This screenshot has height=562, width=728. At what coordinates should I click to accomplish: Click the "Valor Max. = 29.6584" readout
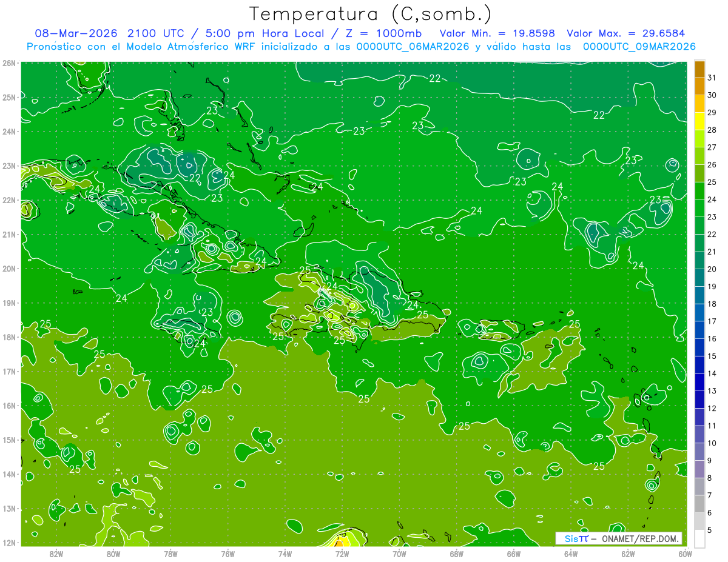pyautogui.click(x=627, y=33)
